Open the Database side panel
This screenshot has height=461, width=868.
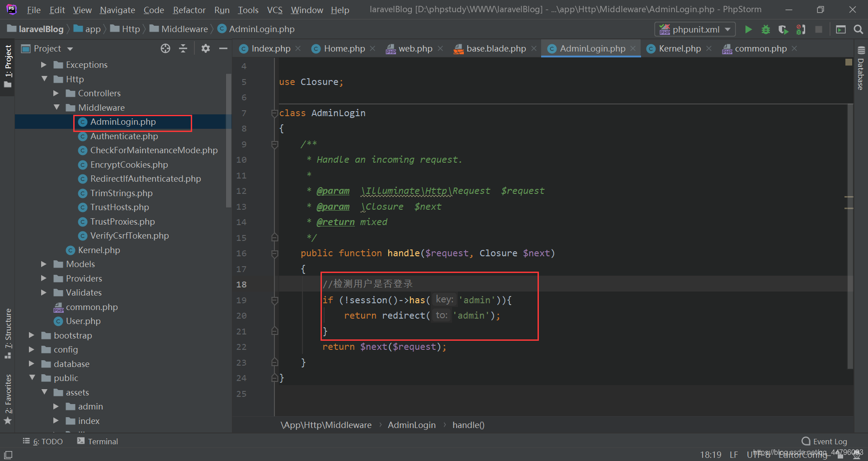pos(861,69)
